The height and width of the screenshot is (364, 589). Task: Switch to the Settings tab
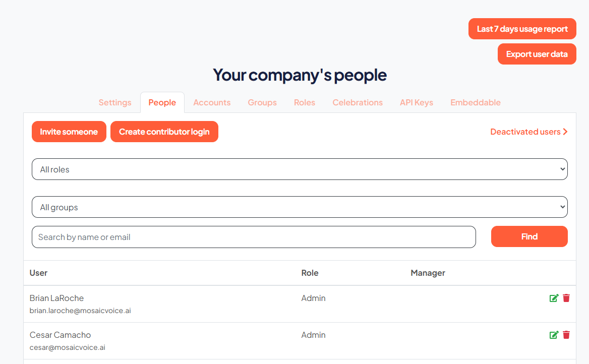(x=115, y=102)
